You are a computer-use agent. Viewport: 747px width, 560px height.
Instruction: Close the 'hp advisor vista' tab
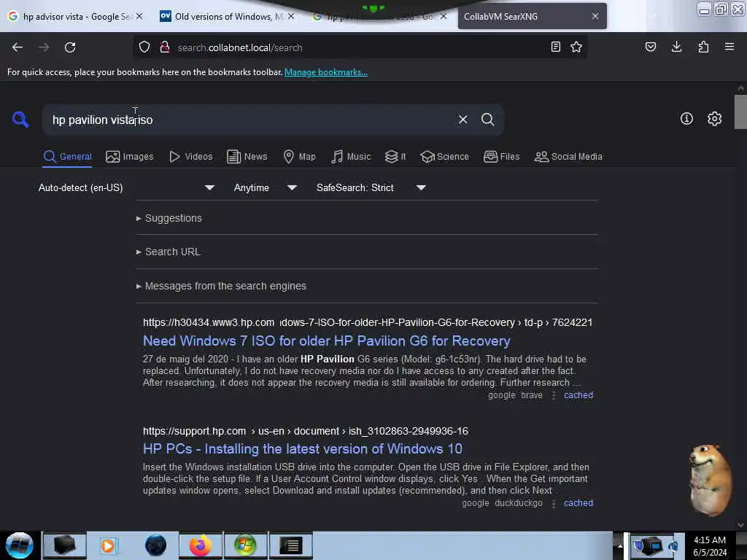point(139,16)
